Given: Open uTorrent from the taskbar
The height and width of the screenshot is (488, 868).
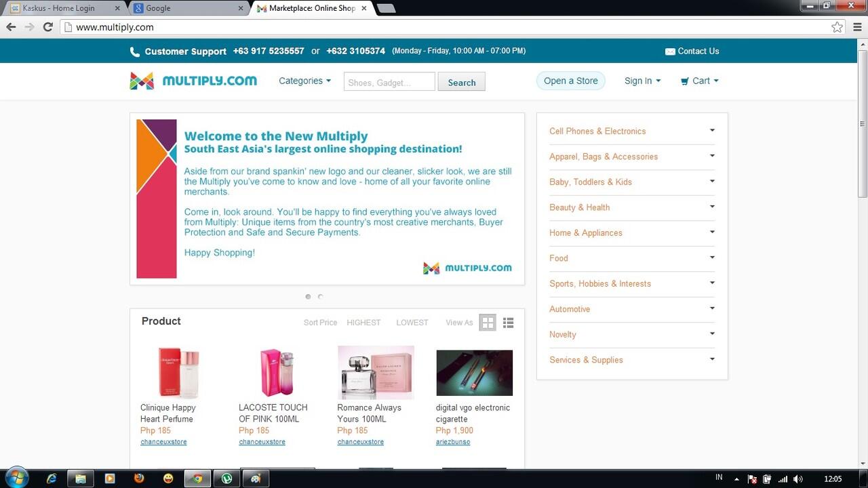Looking at the screenshot, I should pos(226,479).
